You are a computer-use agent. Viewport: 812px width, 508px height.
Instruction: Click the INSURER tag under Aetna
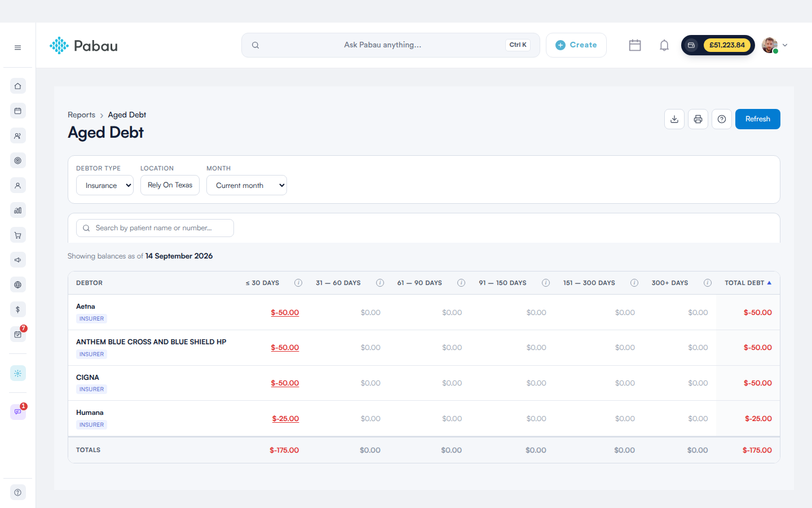91,319
